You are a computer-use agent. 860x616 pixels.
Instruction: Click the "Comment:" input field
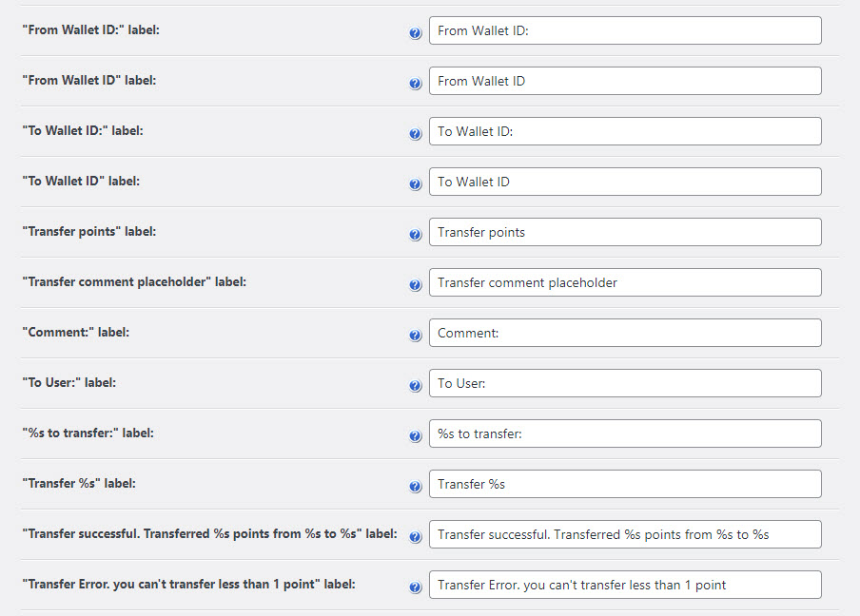pos(625,334)
